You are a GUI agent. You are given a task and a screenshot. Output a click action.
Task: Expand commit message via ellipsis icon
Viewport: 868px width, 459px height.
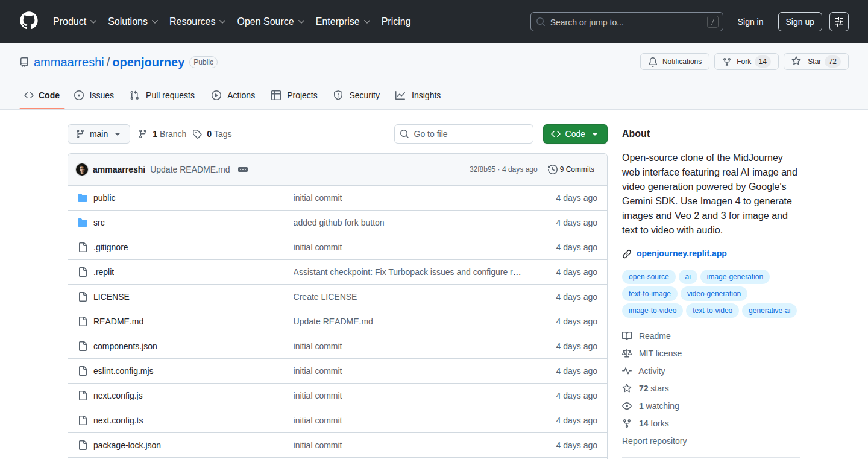tap(243, 169)
